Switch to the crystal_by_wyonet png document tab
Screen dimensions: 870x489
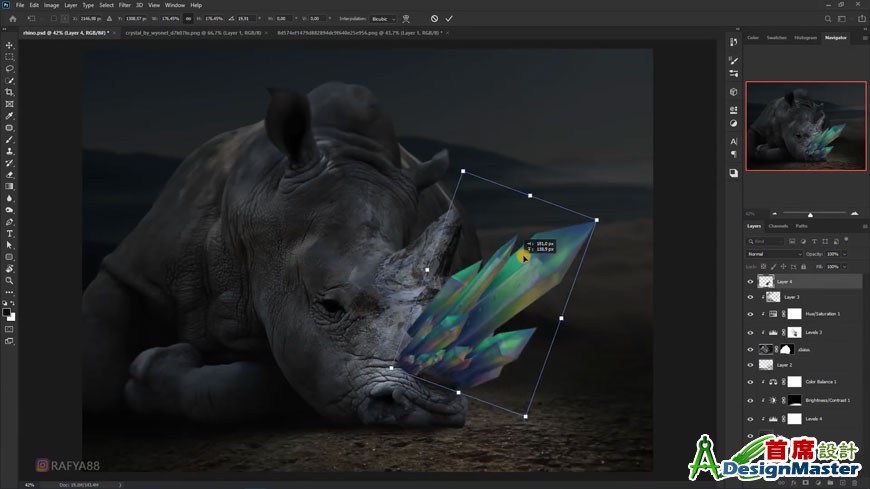(x=193, y=33)
